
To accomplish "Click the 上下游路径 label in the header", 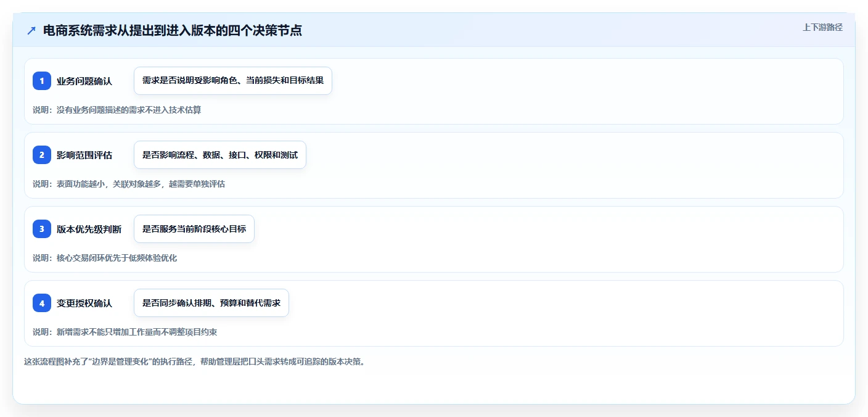I will click(x=822, y=27).
